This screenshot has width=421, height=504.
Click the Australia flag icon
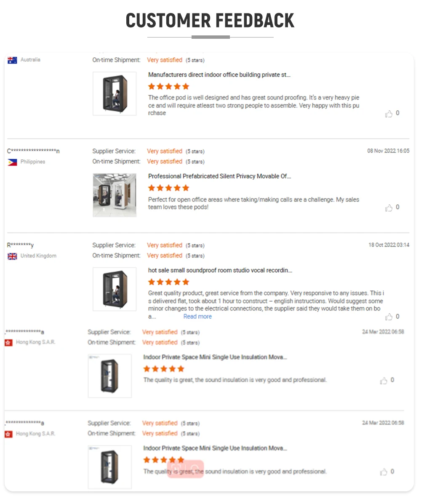click(12, 60)
